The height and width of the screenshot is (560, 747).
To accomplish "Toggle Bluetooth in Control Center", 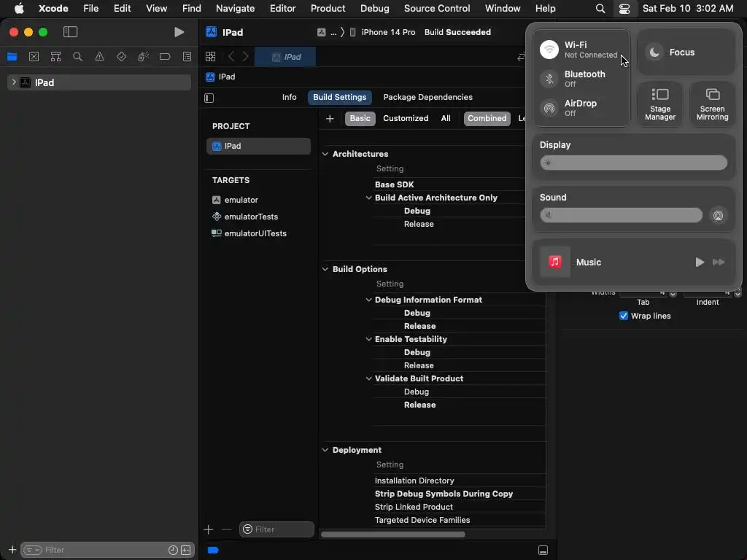I will tap(549, 79).
